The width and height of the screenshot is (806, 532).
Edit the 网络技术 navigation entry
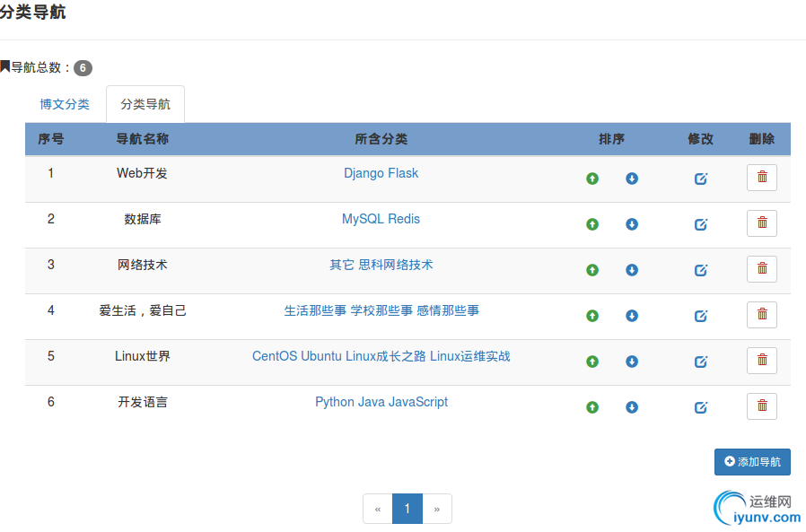[x=701, y=270]
